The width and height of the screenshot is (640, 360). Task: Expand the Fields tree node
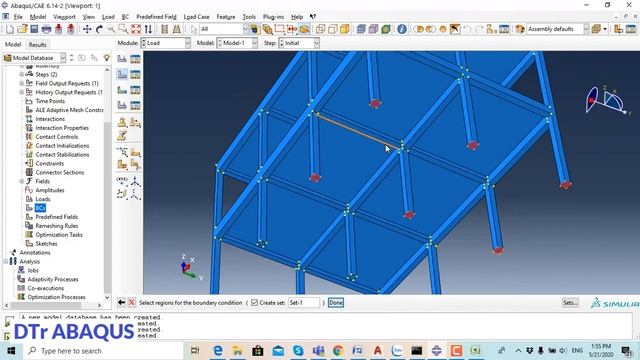[x=22, y=181]
